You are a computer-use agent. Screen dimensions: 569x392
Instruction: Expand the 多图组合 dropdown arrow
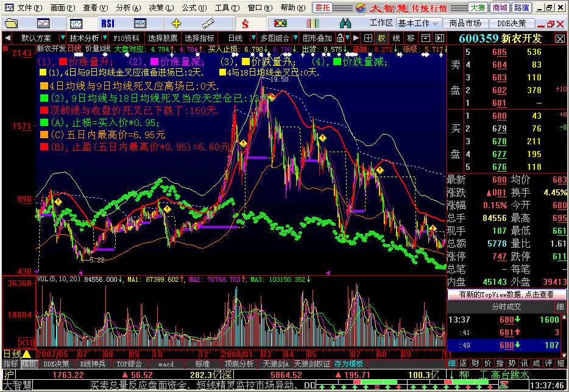click(295, 38)
